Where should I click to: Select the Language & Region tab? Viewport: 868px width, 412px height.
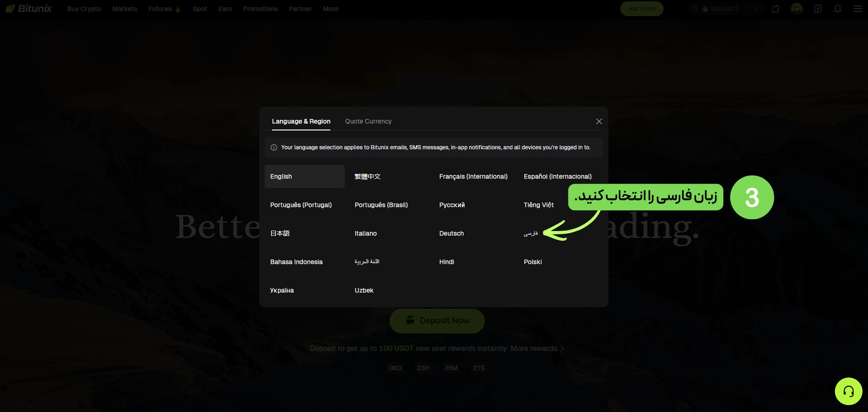click(301, 121)
